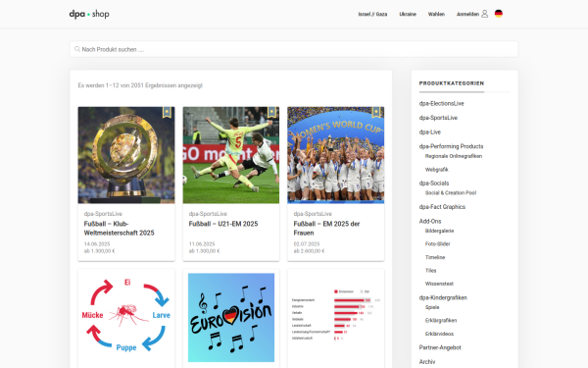Screen dimensions: 588x368
Task: Click dpa-SportsLive label above EM der Frauen title
Action: 313,214
